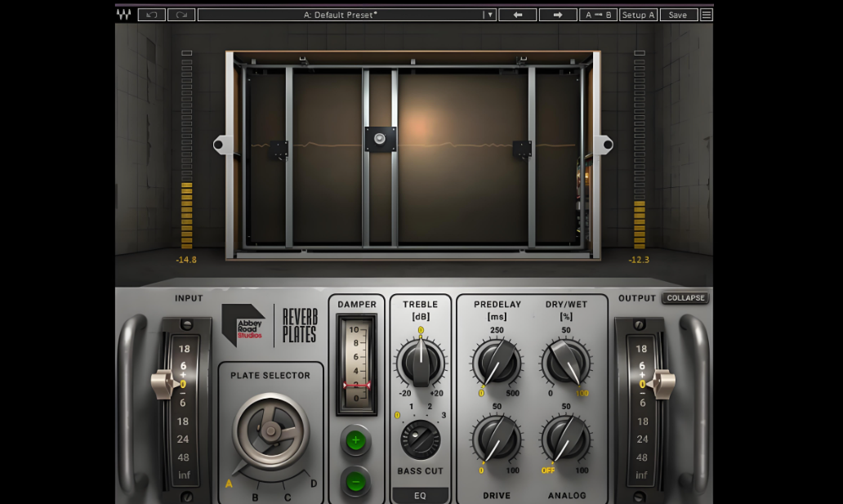Increase damper with green plus button
Image resolution: width=843 pixels, height=504 pixels.
click(355, 440)
